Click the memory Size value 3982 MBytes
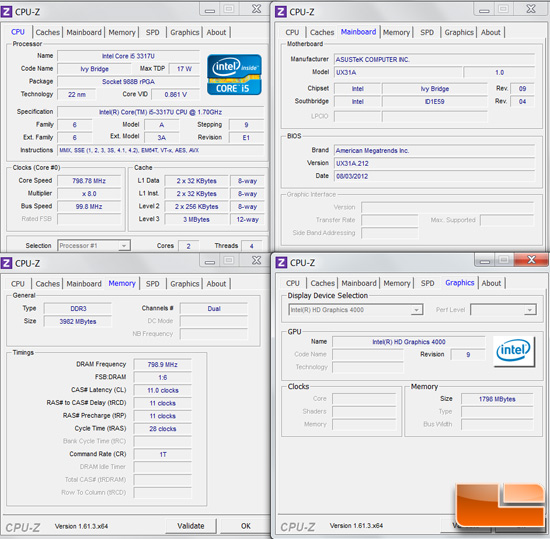 click(x=78, y=321)
